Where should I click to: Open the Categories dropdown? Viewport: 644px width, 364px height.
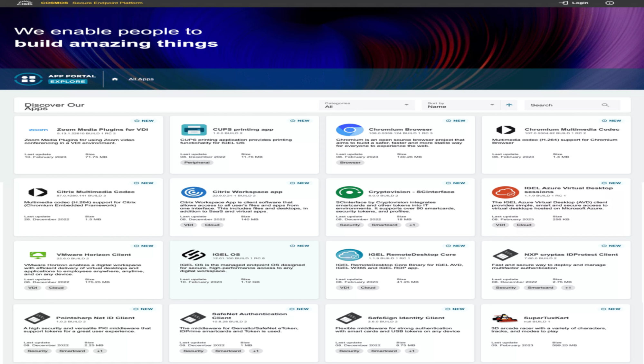click(366, 105)
